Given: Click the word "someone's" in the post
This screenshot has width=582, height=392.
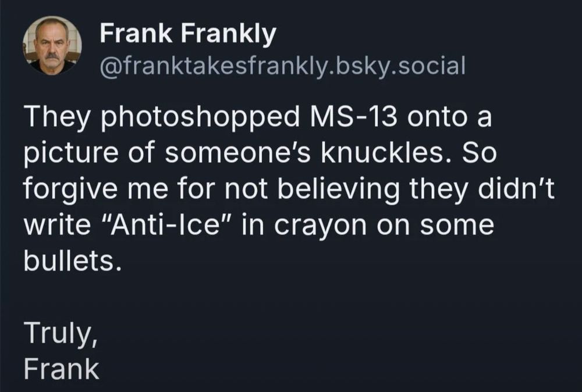Looking at the screenshot, I should (237, 153).
